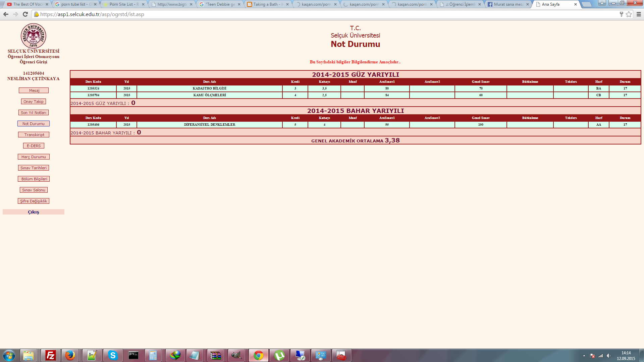Open a new browser tab
Screen dimensions: 644x362
coord(586,4)
